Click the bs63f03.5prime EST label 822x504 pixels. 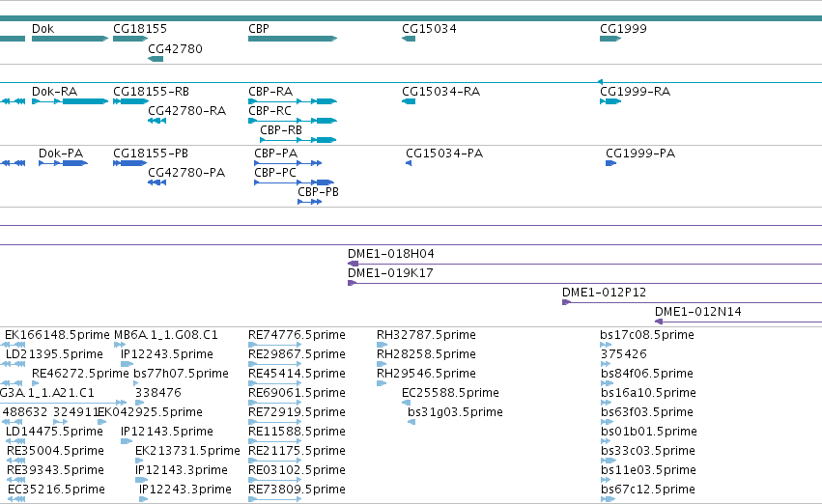click(x=647, y=412)
